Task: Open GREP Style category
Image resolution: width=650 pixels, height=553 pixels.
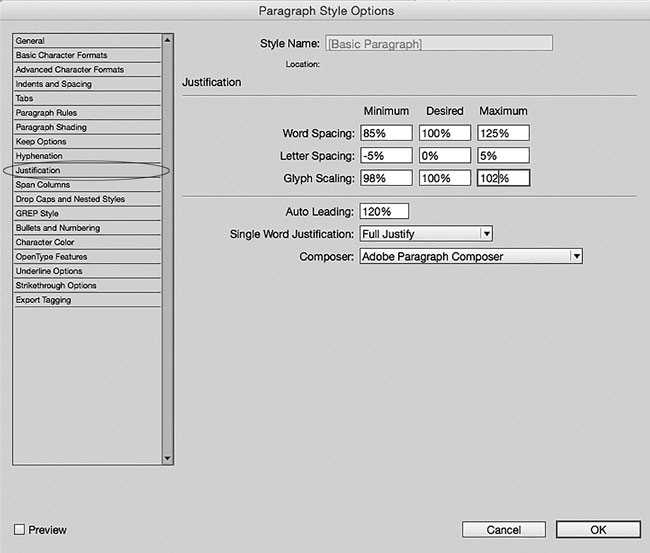Action: [87, 213]
